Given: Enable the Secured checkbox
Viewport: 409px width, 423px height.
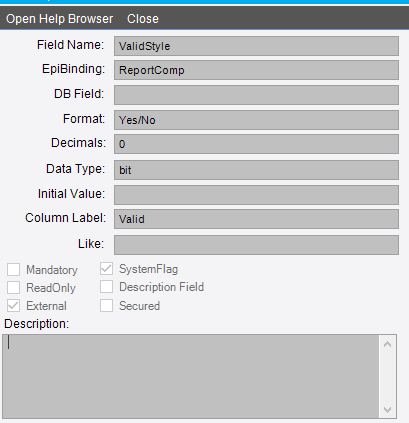Looking at the screenshot, I should point(106,305).
